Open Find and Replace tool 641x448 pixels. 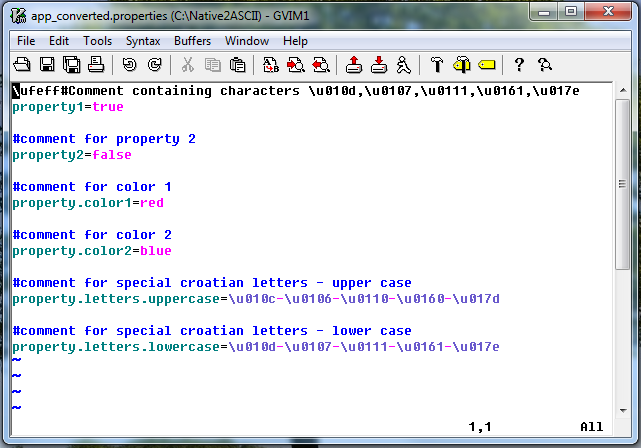271,65
